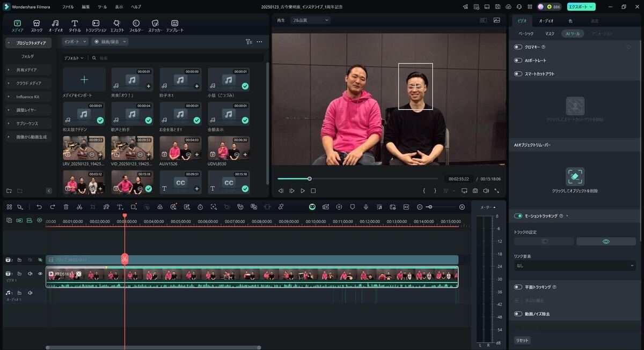Enable the スマートカットアウト switch
The width and height of the screenshot is (644, 350).
pyautogui.click(x=518, y=74)
